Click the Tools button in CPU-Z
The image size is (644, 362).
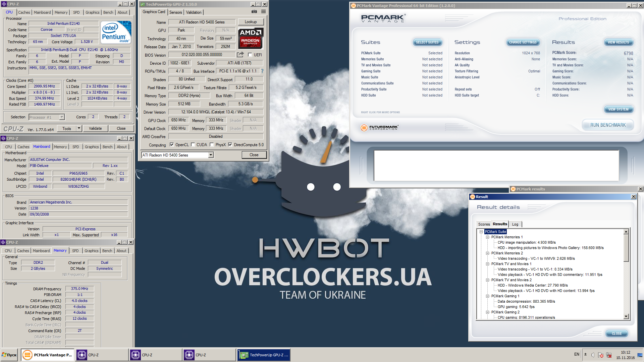pyautogui.click(x=67, y=128)
